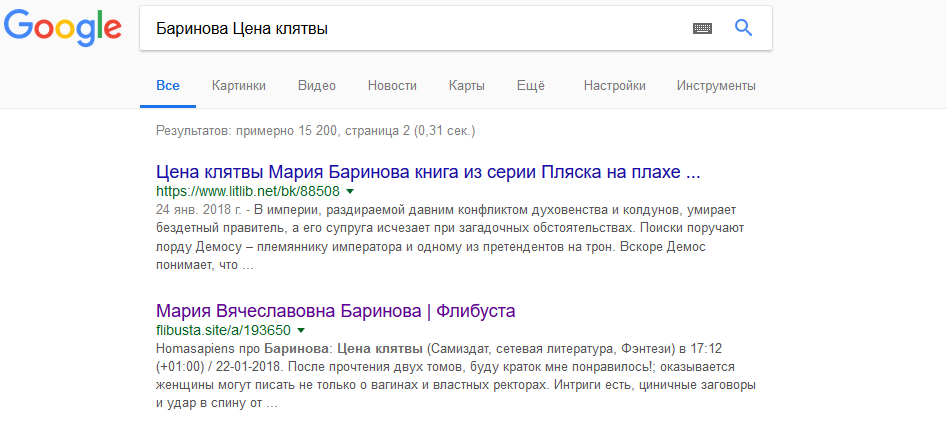Switch to the Картинки tab
Screen dimensions: 947x422
pos(239,86)
